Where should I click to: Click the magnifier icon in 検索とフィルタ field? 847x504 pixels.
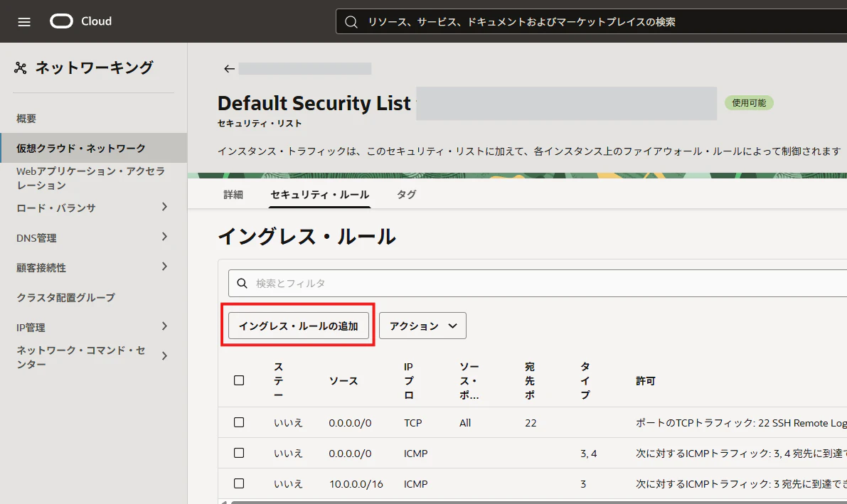[242, 283]
